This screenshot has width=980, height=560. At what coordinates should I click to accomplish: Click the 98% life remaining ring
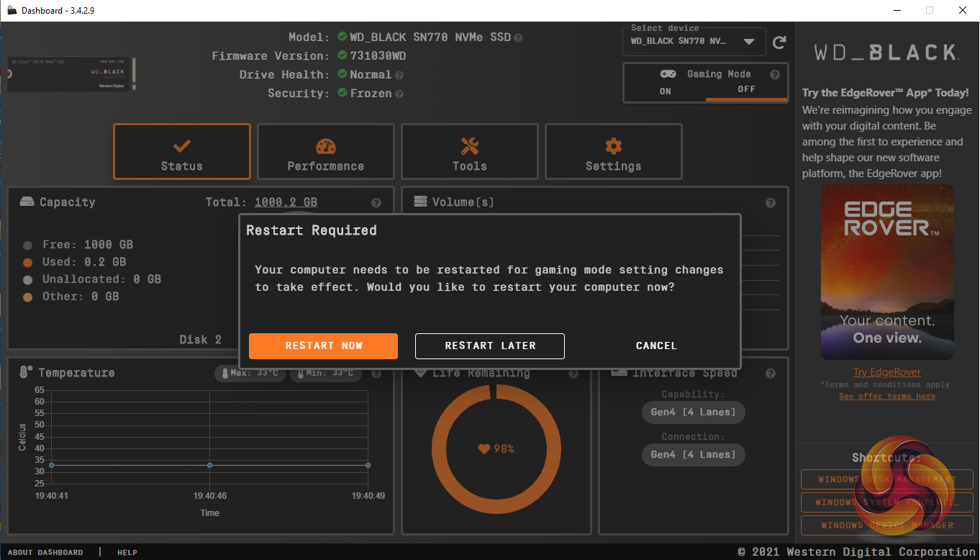[x=496, y=449]
